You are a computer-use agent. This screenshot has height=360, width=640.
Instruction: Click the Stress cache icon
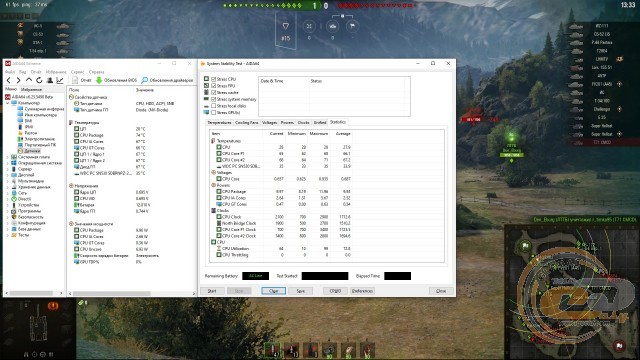click(207, 92)
